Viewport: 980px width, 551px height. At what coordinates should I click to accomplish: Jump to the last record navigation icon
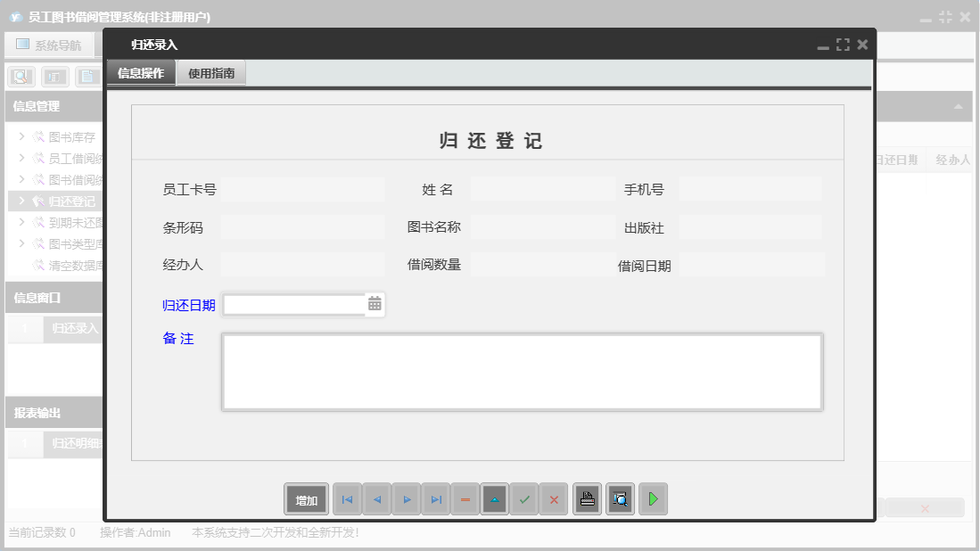coord(435,498)
